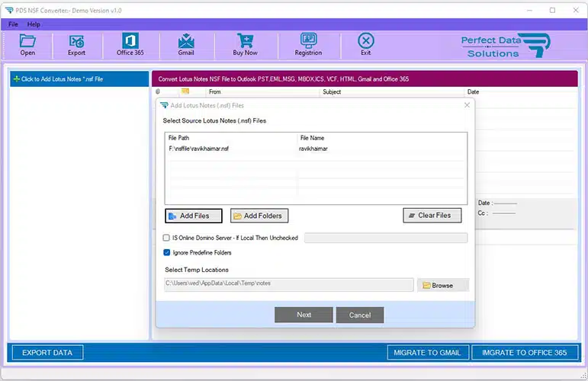Screen dimensions: 588x381
Task: Click the Add Folders button
Action: [259, 216]
